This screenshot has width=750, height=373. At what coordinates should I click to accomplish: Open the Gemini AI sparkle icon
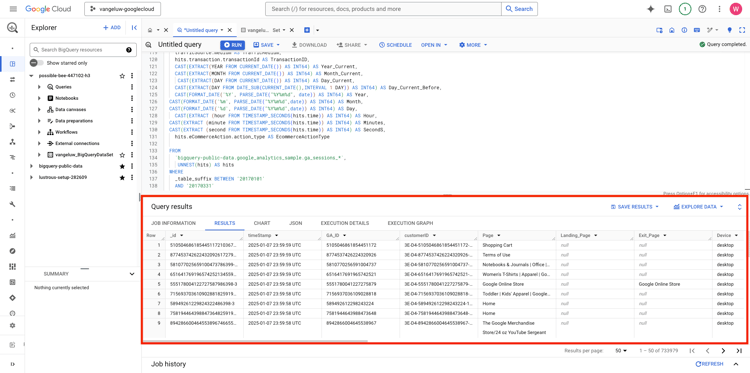click(x=651, y=9)
